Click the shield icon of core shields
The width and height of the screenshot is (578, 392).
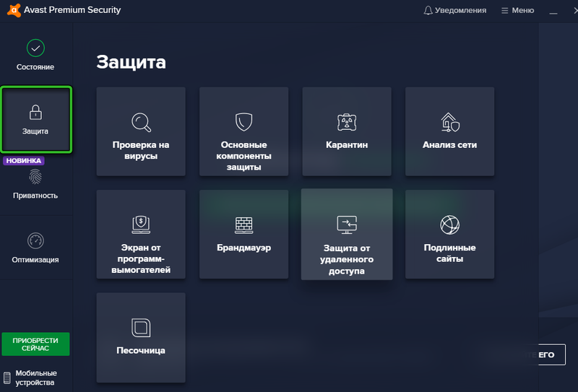tap(243, 122)
